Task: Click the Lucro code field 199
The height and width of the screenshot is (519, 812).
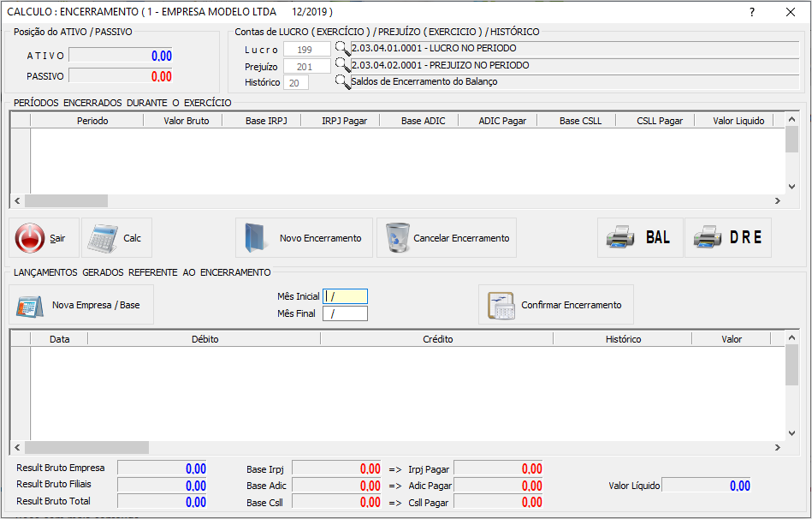Action: tap(306, 50)
